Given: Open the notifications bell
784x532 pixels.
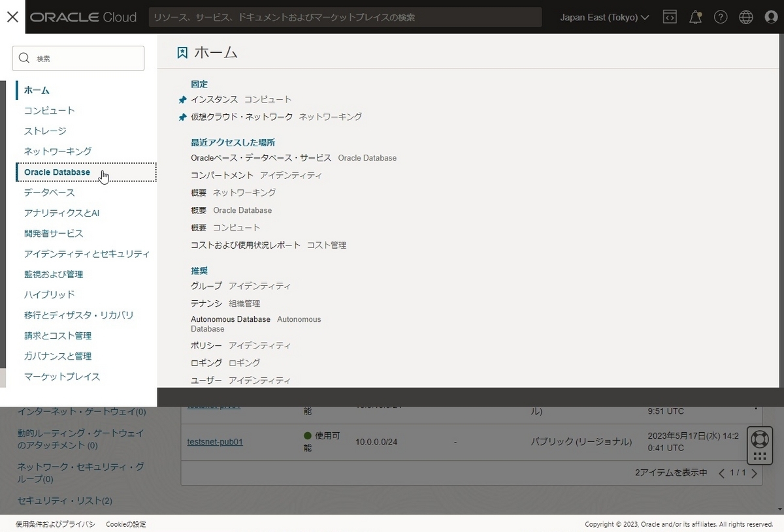Looking at the screenshot, I should (x=695, y=17).
